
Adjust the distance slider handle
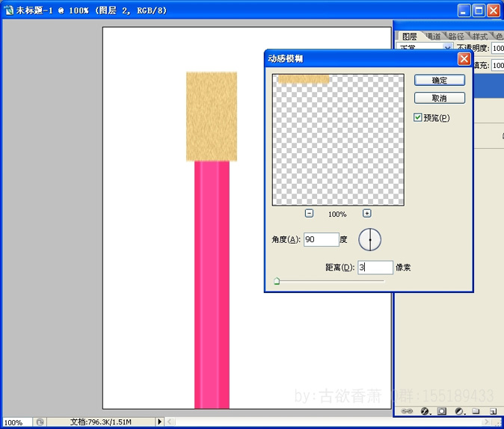click(x=277, y=282)
